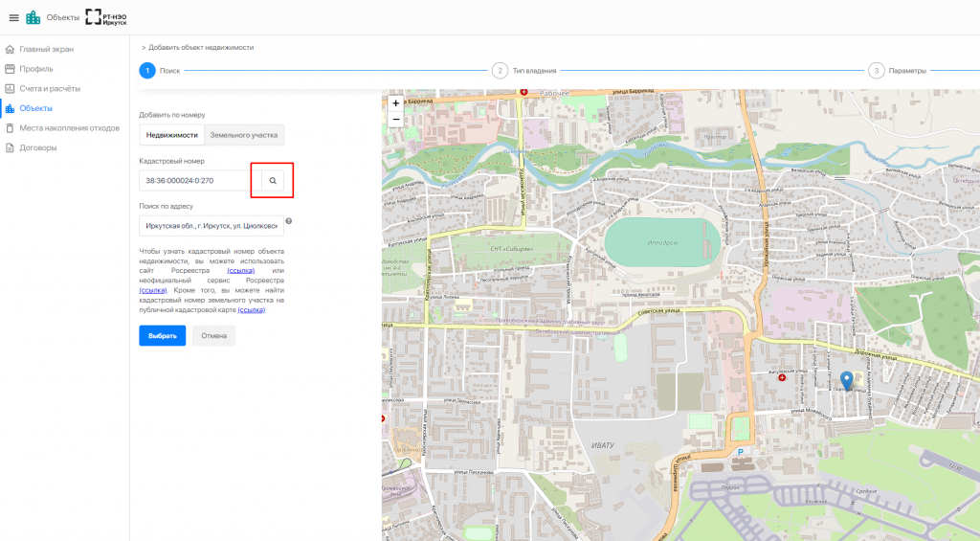This screenshot has width=980, height=541.
Task: Click the trash bin icon for Места накопления отходов
Action: tap(10, 128)
